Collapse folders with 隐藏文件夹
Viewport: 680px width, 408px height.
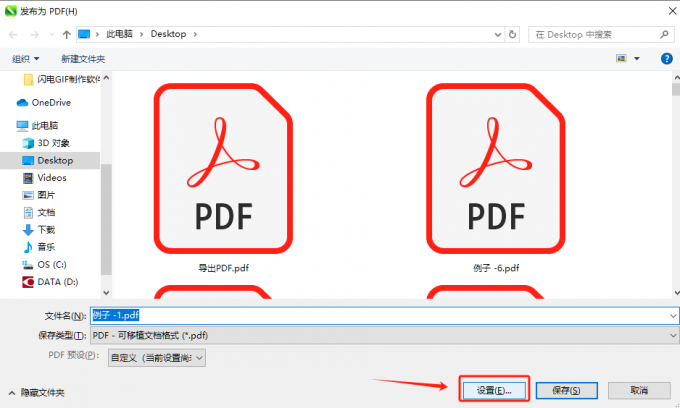36,393
